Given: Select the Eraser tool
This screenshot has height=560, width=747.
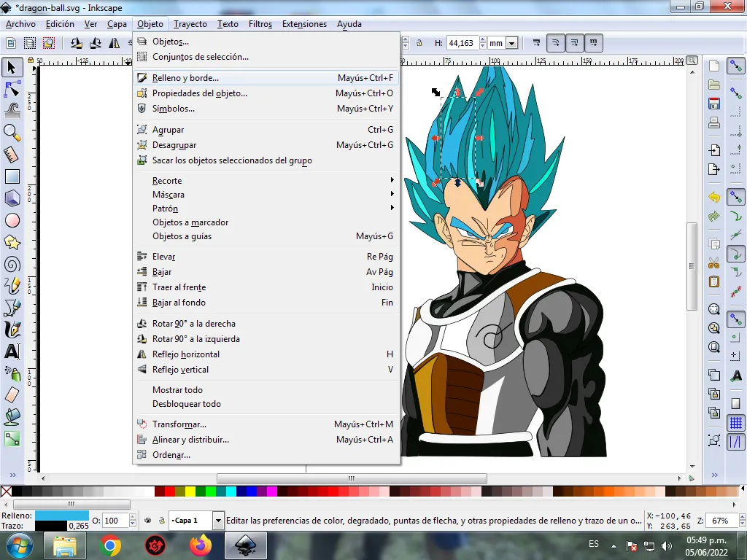Looking at the screenshot, I should click(12, 395).
